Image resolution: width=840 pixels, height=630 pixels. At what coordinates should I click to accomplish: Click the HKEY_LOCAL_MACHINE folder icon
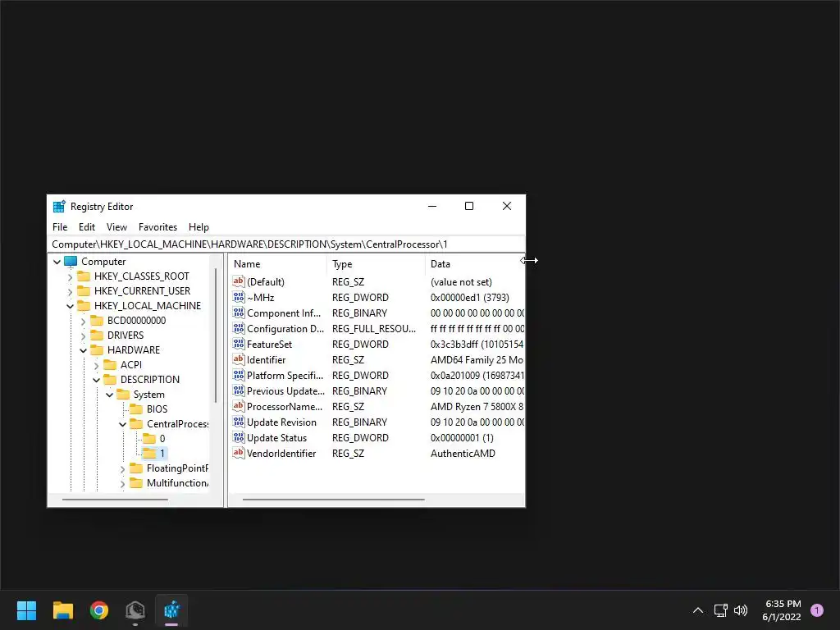[84, 306]
